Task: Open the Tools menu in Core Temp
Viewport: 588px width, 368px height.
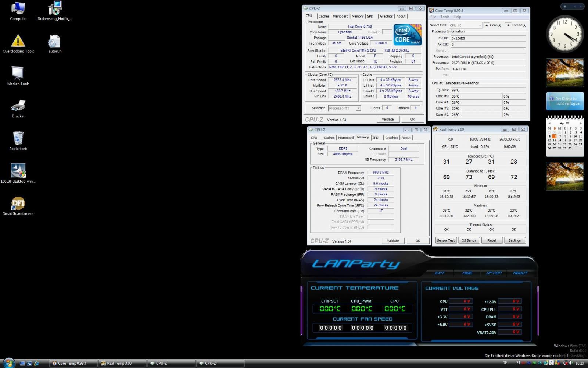Action: (445, 17)
